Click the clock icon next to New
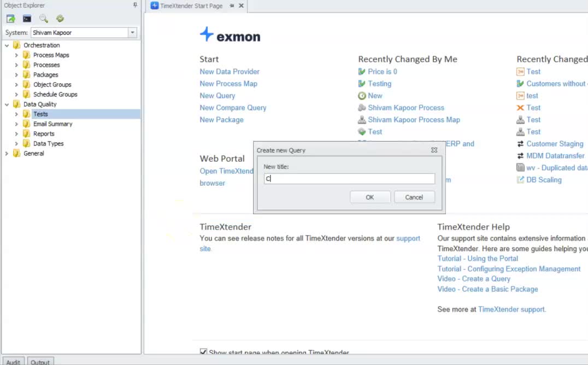588x365 pixels. click(362, 96)
